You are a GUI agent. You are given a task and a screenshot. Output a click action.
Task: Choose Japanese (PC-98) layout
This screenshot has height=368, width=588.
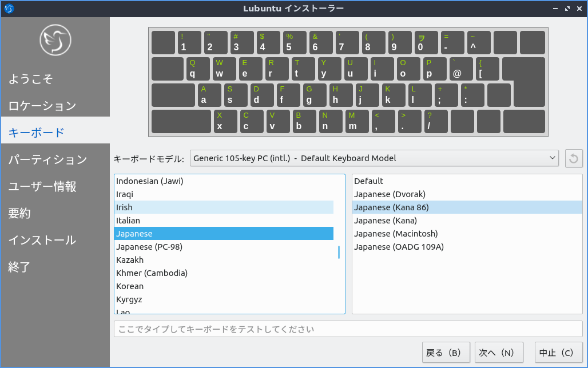(x=224, y=247)
